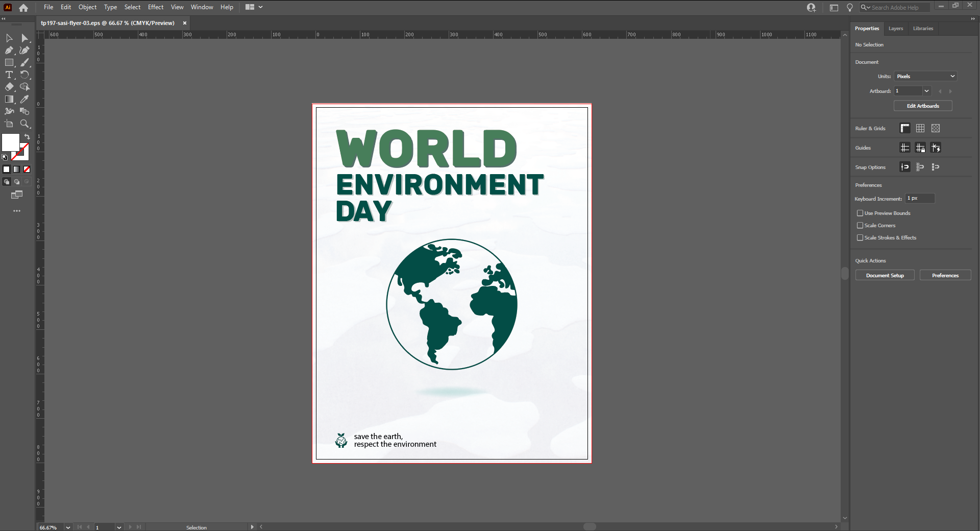Click the Preferences quick action button

945,275
